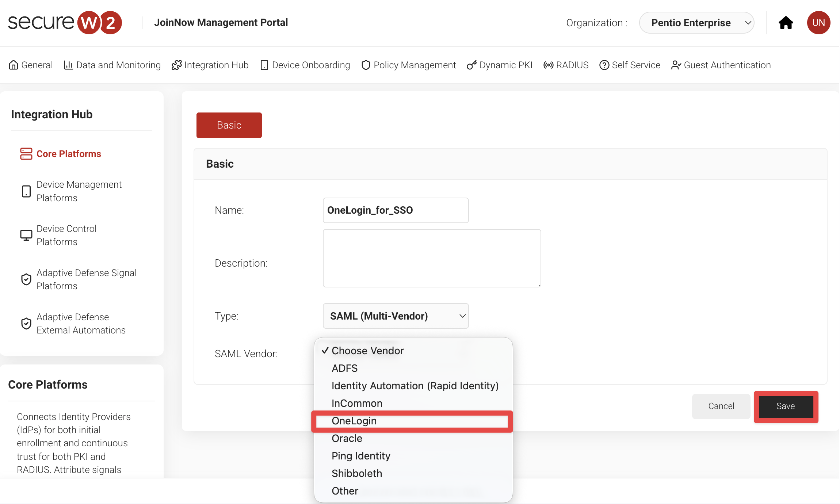The image size is (840, 504).
Task: Open the Device Onboarding menu
Action: click(x=305, y=65)
